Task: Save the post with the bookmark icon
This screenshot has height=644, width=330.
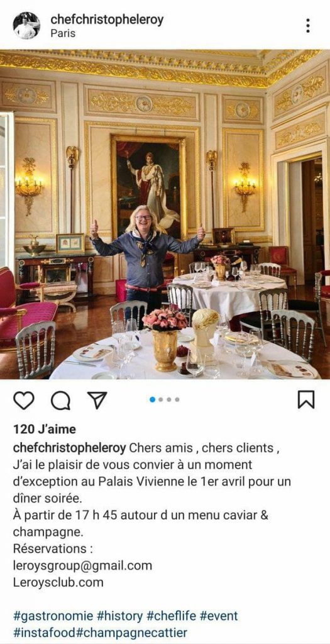Action: (x=305, y=399)
